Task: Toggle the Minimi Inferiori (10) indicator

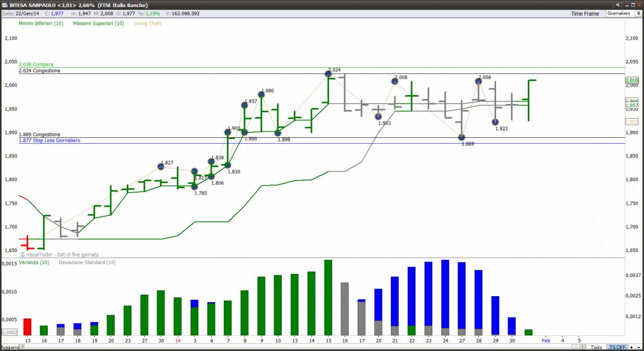Action: tap(41, 23)
